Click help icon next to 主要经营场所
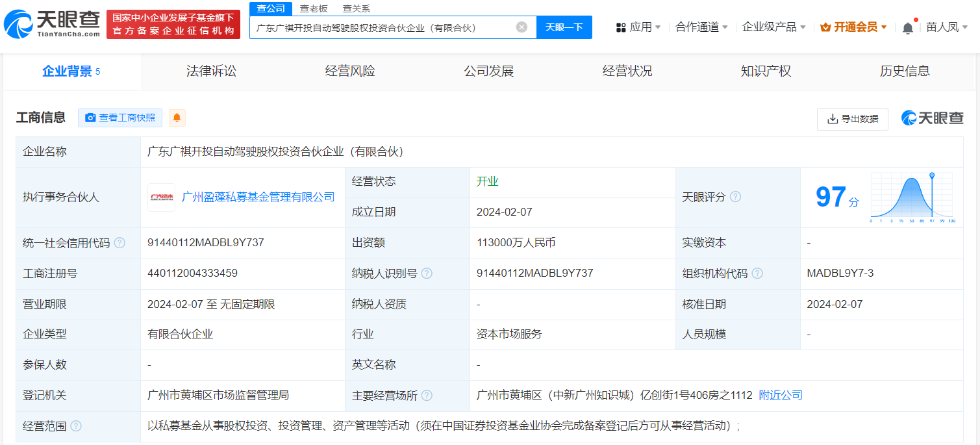 click(427, 396)
